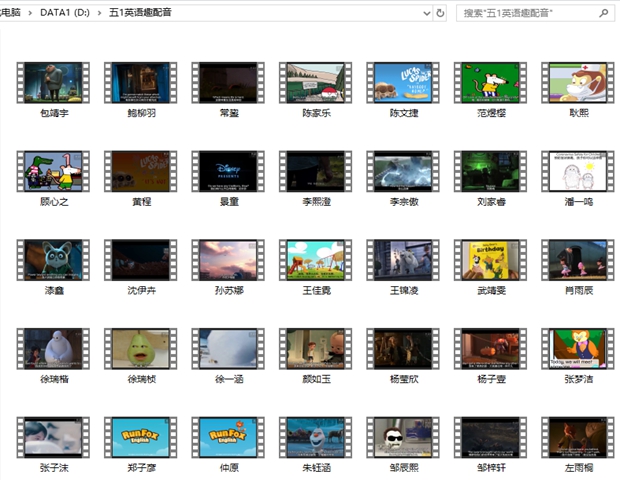Select the 张梦洁 cartoon owl video
The image size is (620, 480).
[x=578, y=349]
